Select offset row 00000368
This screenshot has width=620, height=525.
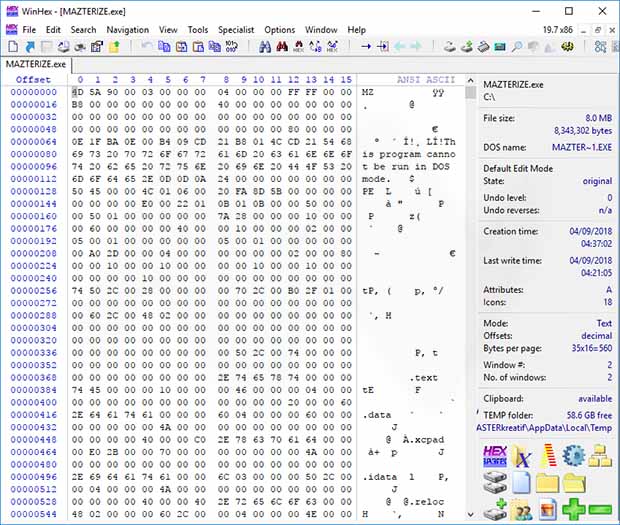coord(33,378)
